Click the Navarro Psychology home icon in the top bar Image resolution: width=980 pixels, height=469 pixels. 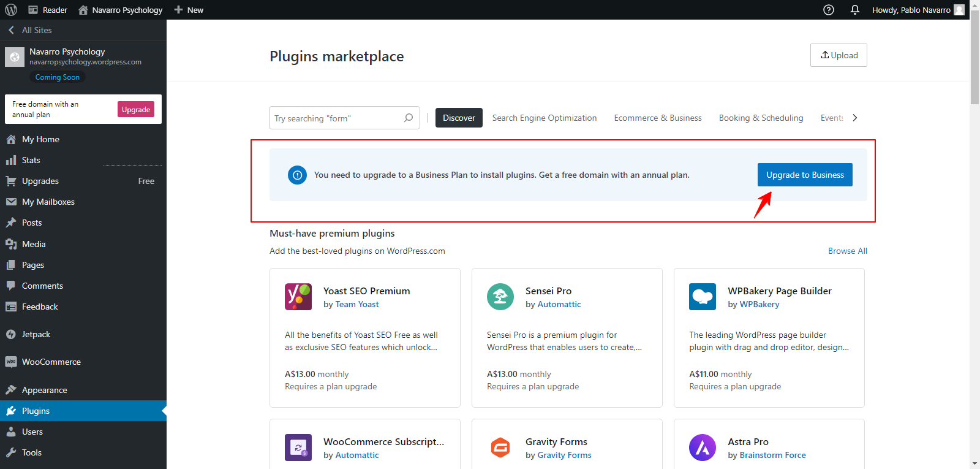point(83,10)
